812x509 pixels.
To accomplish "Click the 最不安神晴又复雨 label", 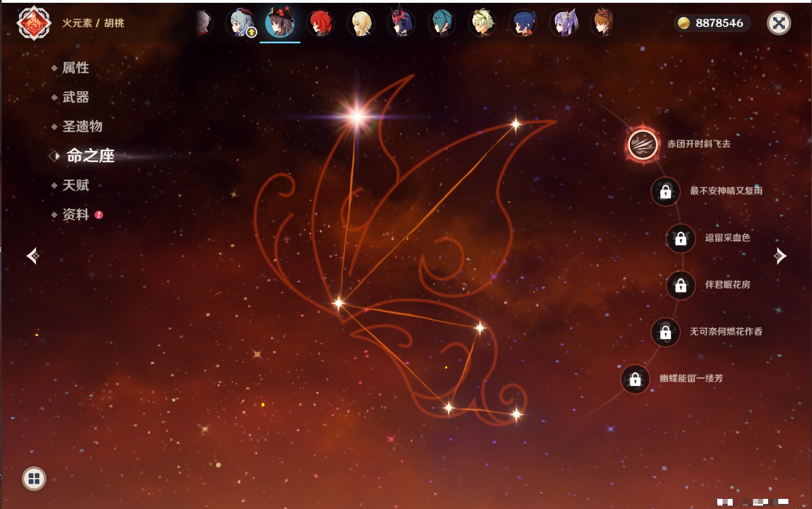I will 726,191.
